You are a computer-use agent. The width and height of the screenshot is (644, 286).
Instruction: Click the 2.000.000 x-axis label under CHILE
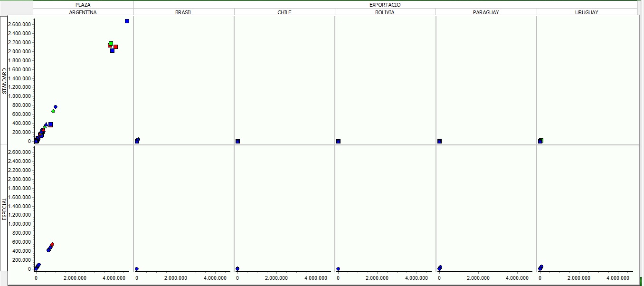[276, 278]
